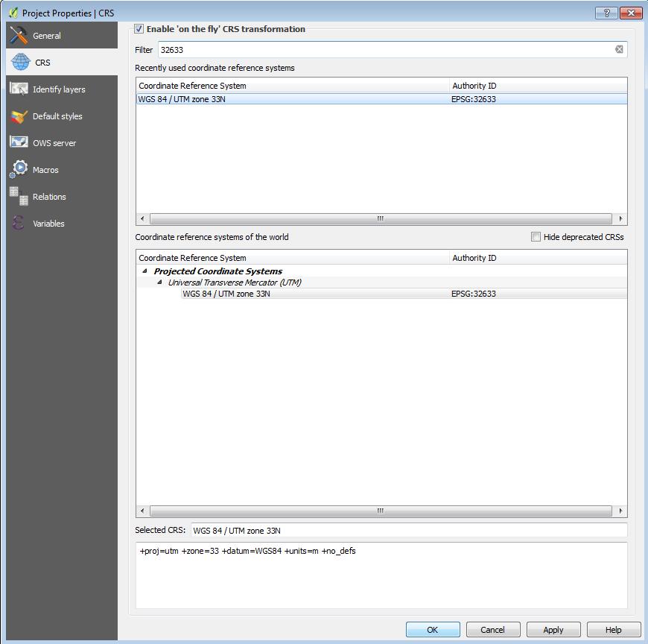This screenshot has height=644, width=648.
Task: Click the Apply button
Action: click(553, 630)
